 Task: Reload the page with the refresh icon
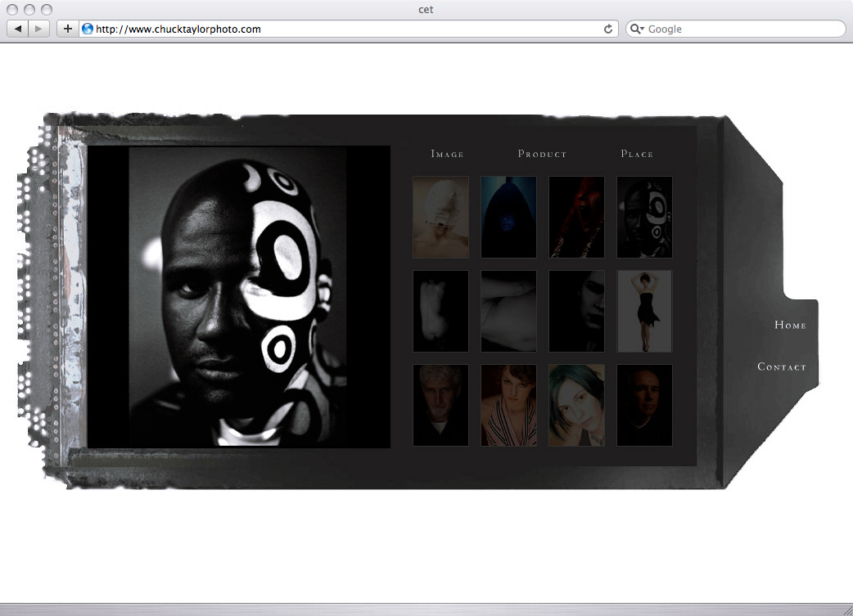click(607, 29)
